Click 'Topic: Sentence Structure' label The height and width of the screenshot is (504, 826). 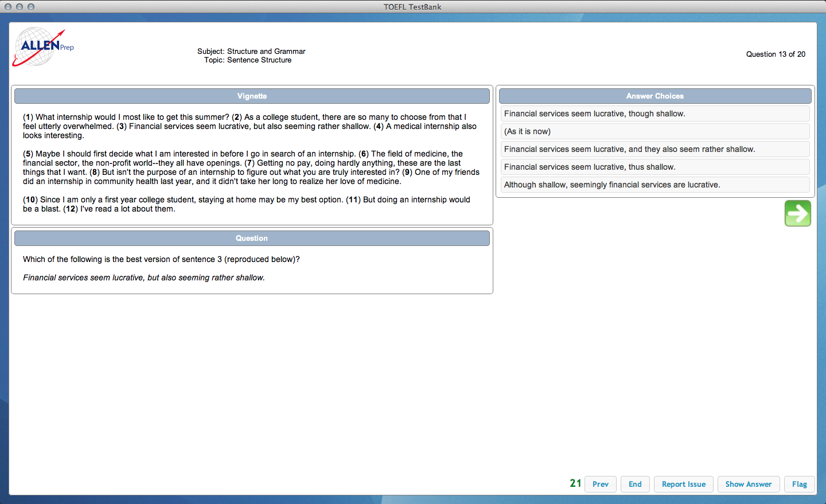coord(248,60)
